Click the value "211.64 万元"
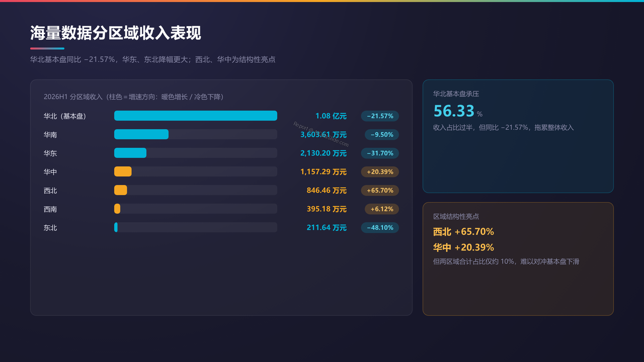Viewport: 644px width, 362px height. (327, 228)
